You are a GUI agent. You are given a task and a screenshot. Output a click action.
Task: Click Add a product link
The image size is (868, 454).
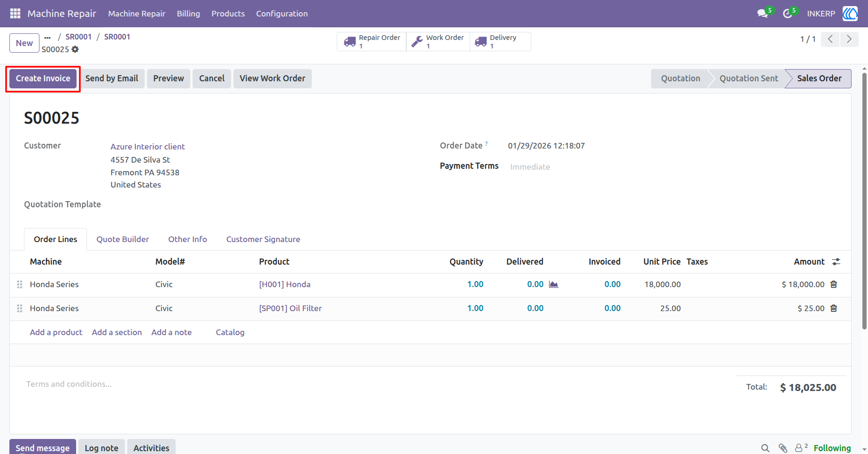pos(56,332)
